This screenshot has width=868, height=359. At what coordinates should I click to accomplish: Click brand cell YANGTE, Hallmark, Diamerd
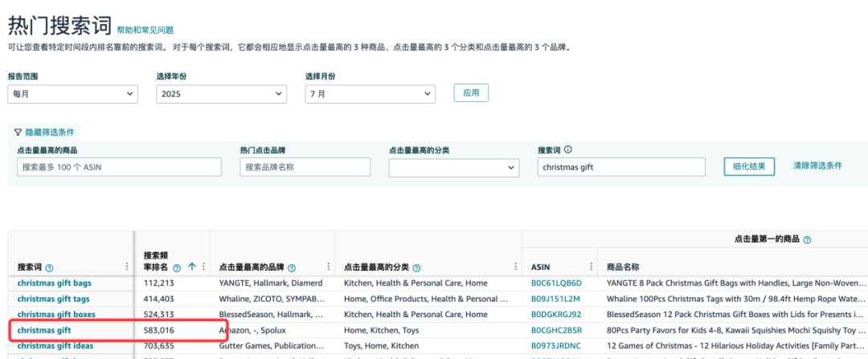(271, 284)
